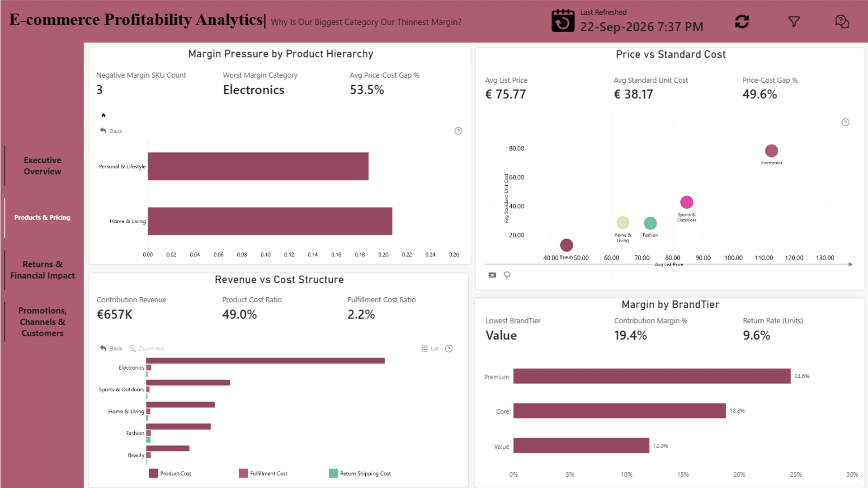Screen dimensions: 868x488
Task: Click the Contribution Margin value 19.4%
Action: [x=630, y=336]
